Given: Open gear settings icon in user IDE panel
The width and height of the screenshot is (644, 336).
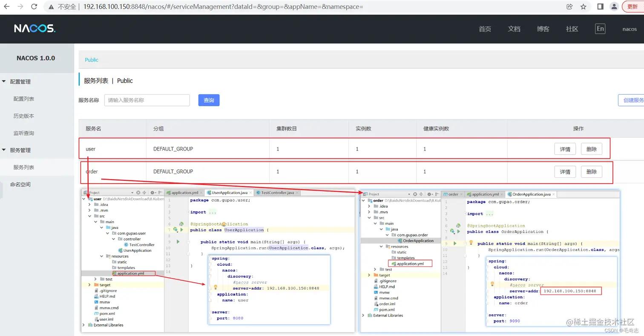Looking at the screenshot, I should tap(152, 193).
